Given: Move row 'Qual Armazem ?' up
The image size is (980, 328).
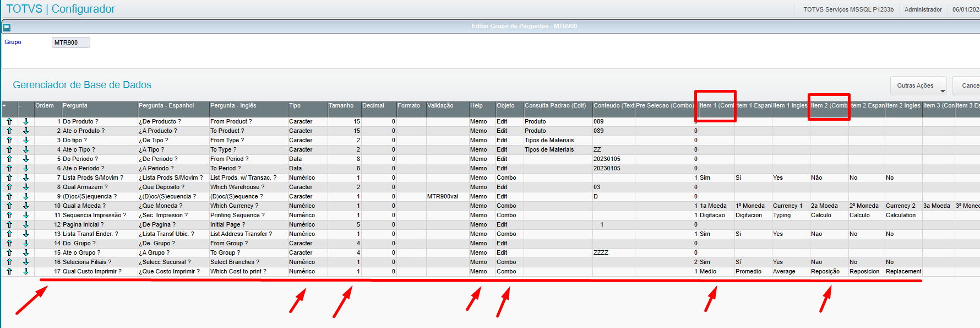Looking at the screenshot, I should pos(9,187).
